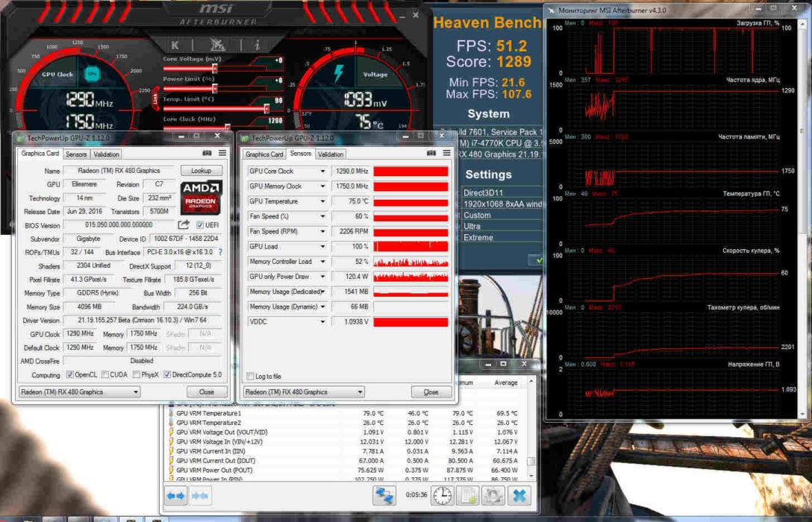Open the GPU Core Clock sensor dropdown
This screenshot has width=812, height=522.
[x=323, y=171]
